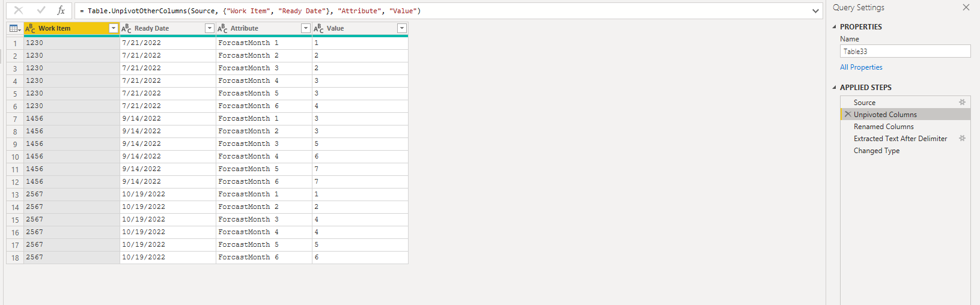
Task: Click ForcastMonth 4 in row 10
Action: pyautogui.click(x=264, y=157)
